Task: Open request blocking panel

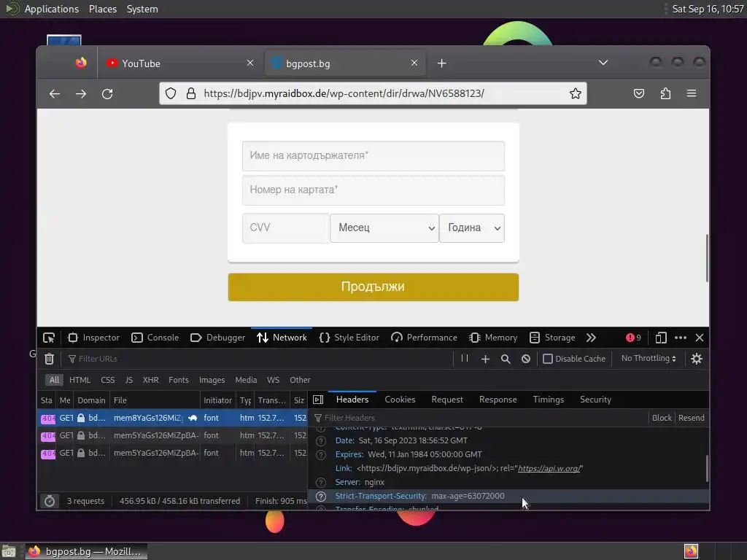Action: point(526,359)
